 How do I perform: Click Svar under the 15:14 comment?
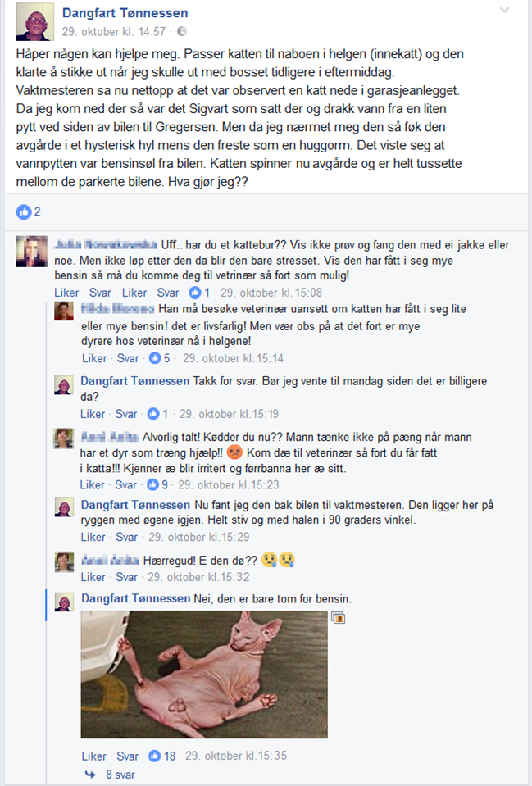[x=128, y=358]
